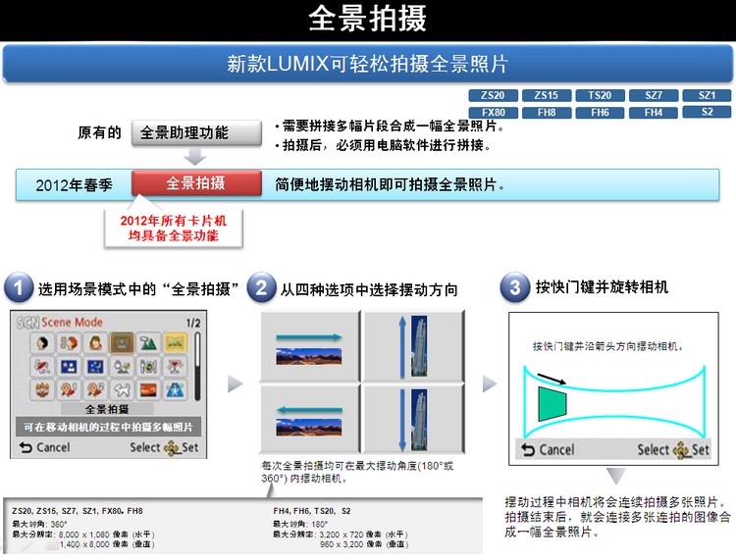This screenshot has width=736, height=560.
Task: Click the FX80 model tag
Action: pos(493,113)
